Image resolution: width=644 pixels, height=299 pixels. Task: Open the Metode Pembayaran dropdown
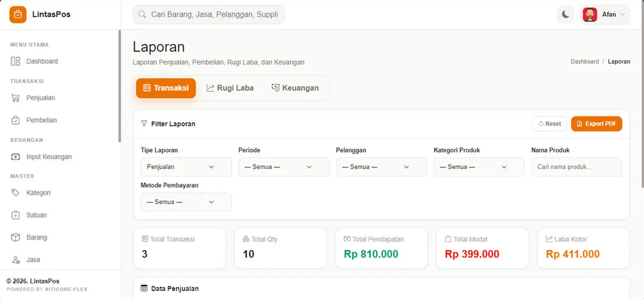[186, 202]
